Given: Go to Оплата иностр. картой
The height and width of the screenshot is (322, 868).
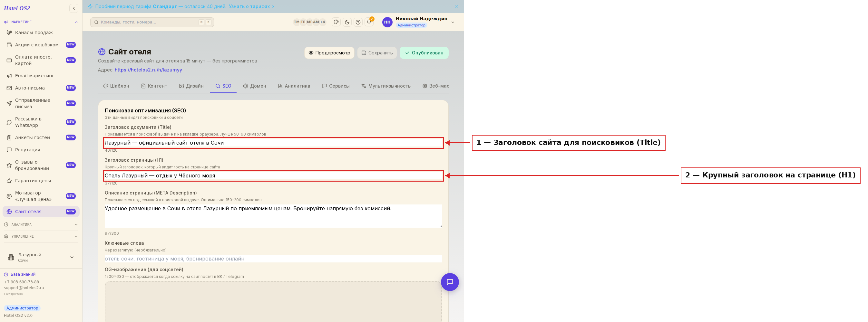Looking at the screenshot, I should click(x=41, y=60).
